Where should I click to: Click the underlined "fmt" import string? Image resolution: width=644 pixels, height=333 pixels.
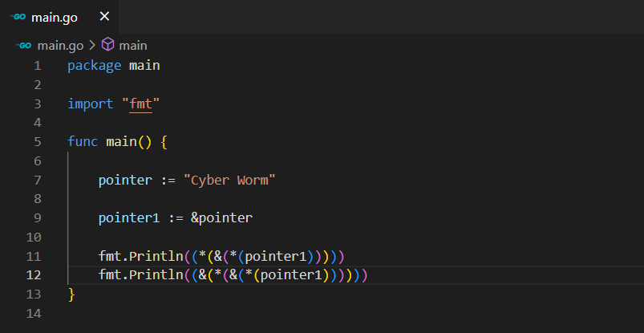coord(145,104)
